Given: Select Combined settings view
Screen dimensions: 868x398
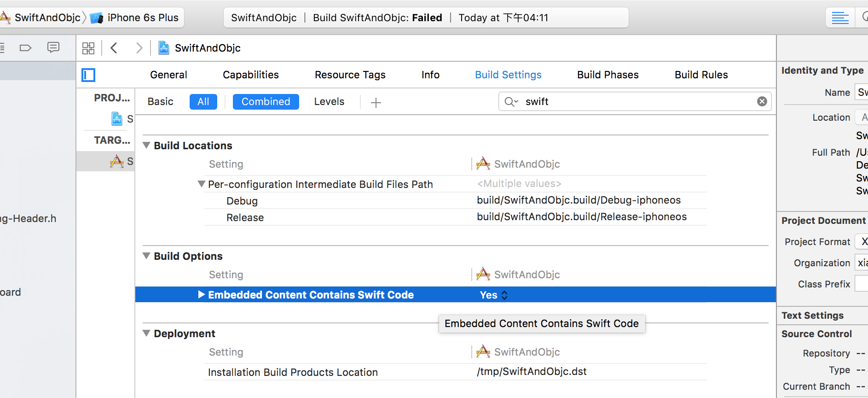Looking at the screenshot, I should [266, 102].
